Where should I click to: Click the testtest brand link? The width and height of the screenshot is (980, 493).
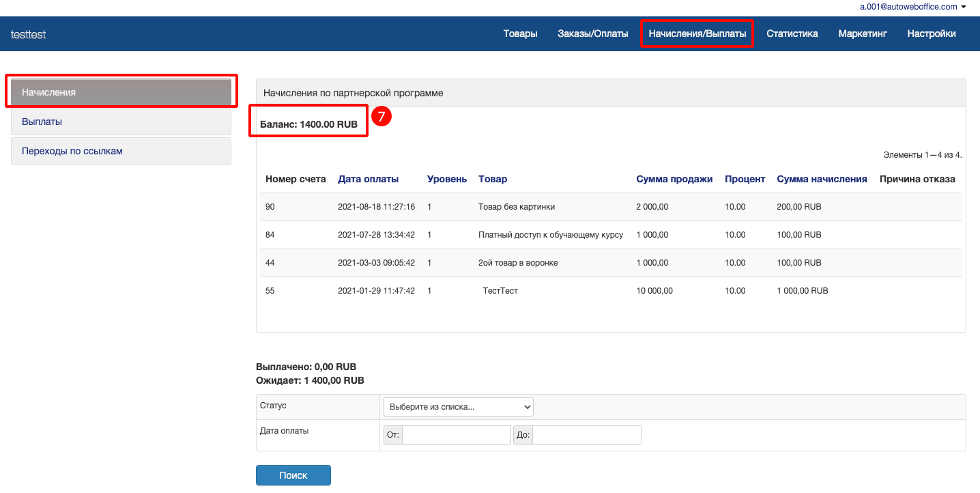coord(29,34)
